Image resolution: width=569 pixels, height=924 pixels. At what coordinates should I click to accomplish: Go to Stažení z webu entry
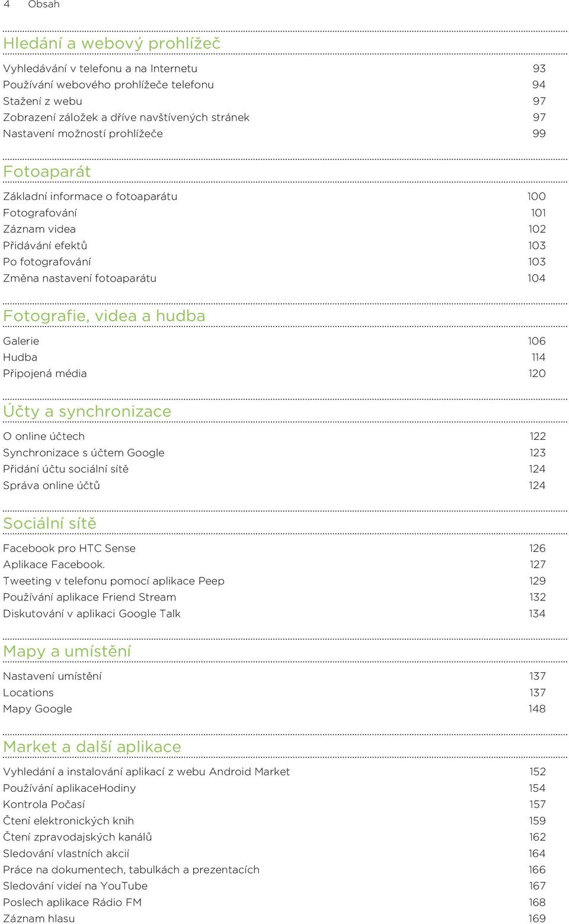(x=43, y=101)
